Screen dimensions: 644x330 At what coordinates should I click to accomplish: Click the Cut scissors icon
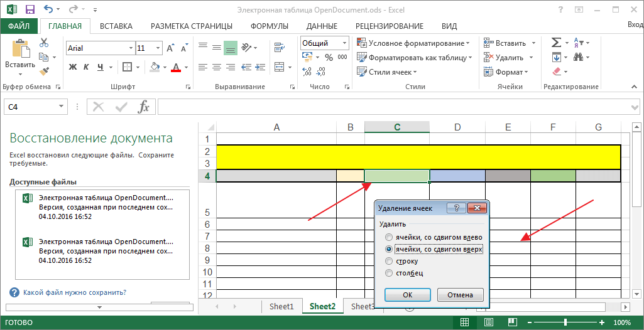click(44, 43)
